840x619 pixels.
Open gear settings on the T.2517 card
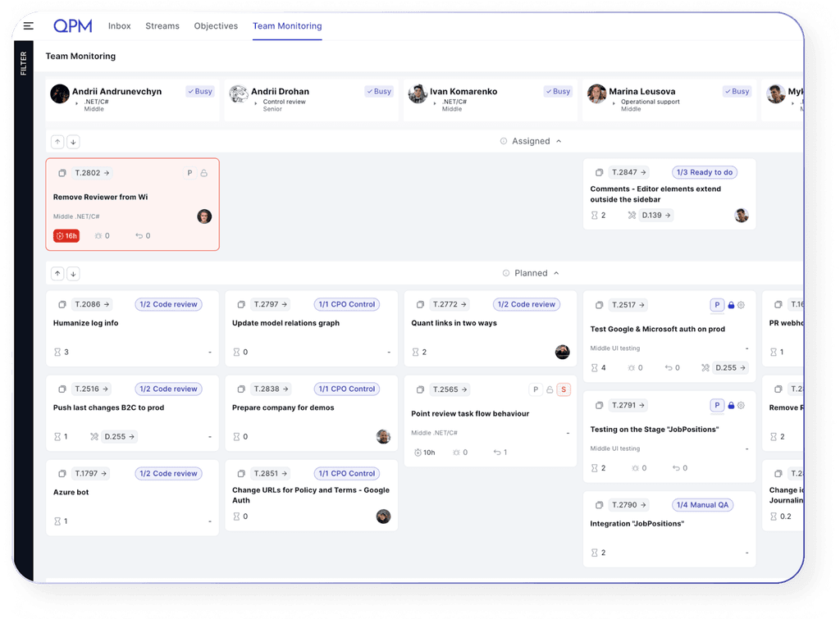(x=741, y=305)
